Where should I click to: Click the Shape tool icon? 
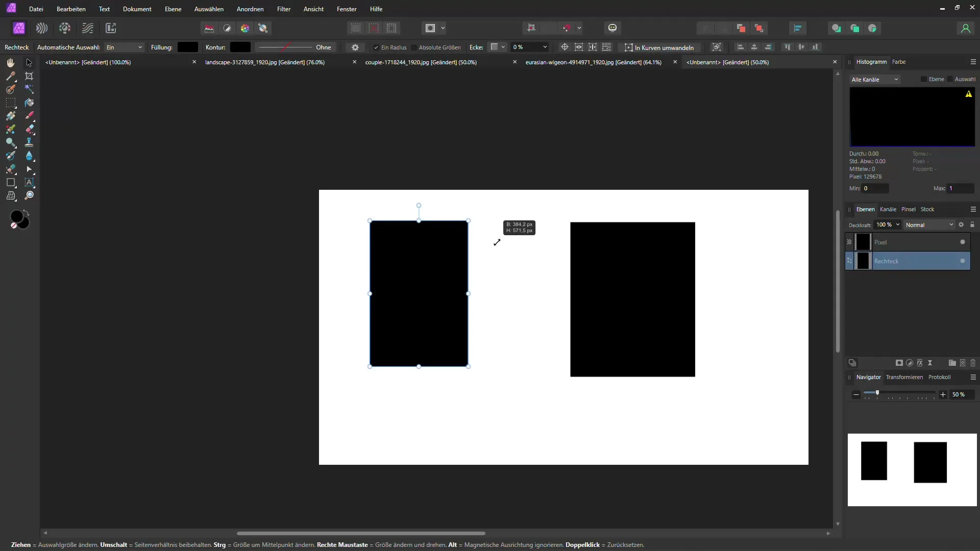10,182
